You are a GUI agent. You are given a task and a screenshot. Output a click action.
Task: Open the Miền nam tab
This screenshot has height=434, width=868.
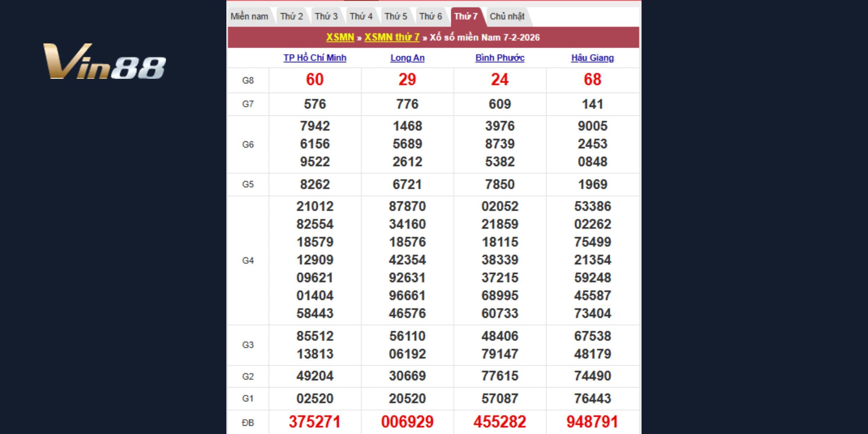[249, 16]
